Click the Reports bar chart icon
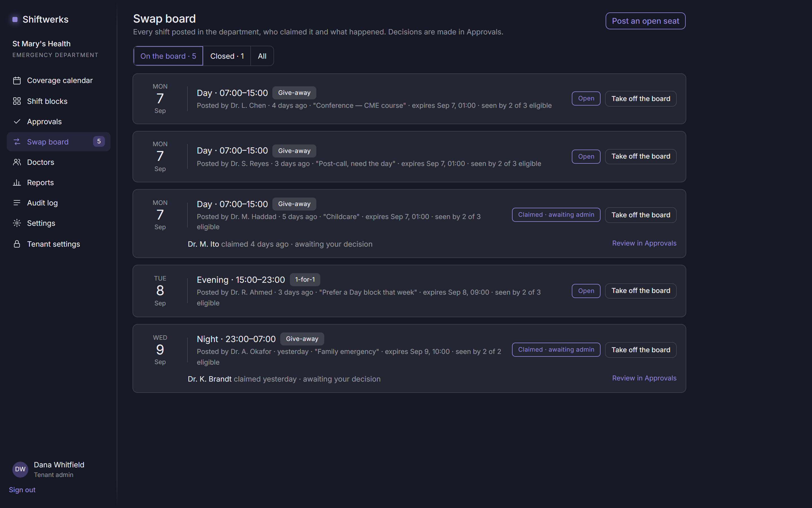The height and width of the screenshot is (508, 812). [x=17, y=182]
